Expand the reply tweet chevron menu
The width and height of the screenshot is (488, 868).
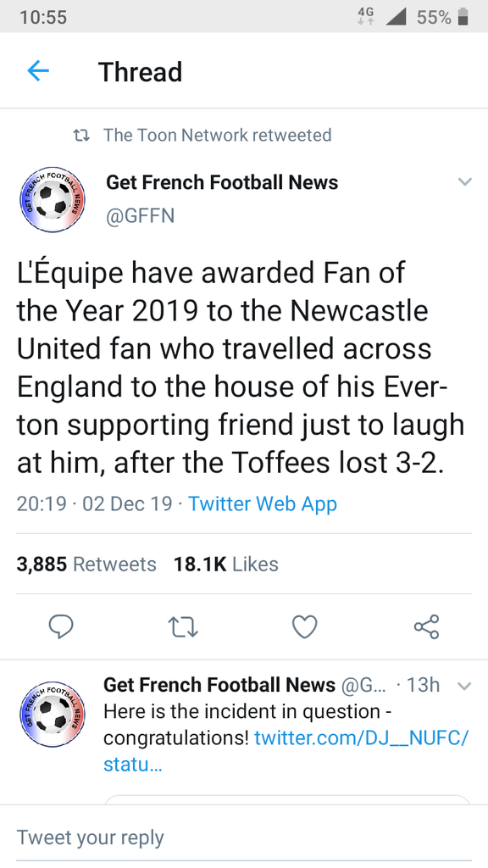pos(465,687)
